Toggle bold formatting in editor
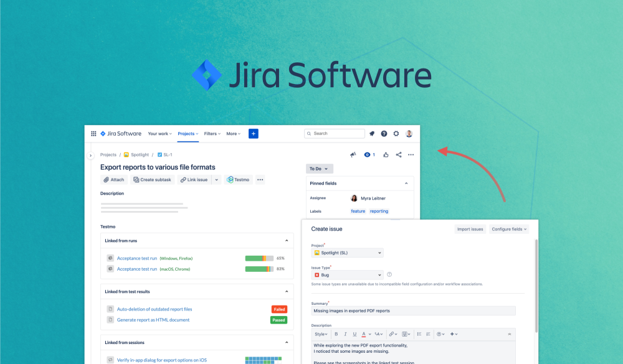 [x=336, y=334]
